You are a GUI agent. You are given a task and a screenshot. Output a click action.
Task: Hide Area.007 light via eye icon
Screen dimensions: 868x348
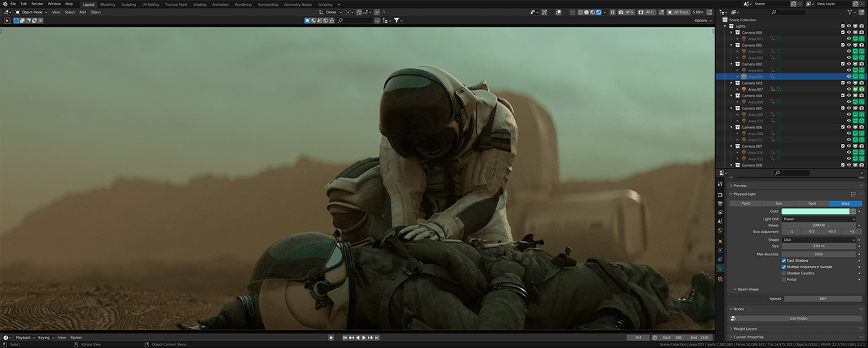click(x=849, y=89)
